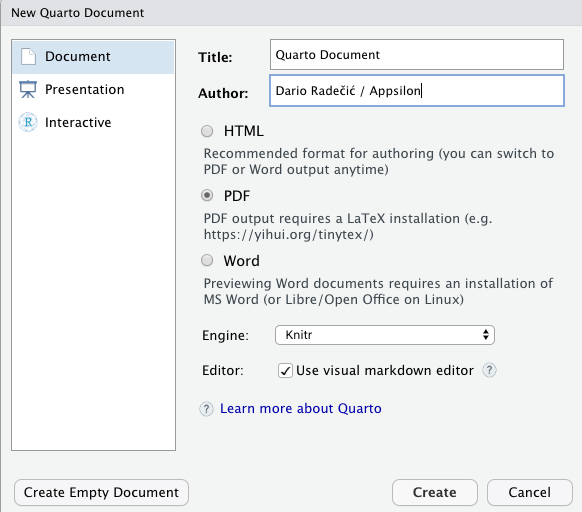Select the HTML output format
This screenshot has height=512, width=582.
207,131
